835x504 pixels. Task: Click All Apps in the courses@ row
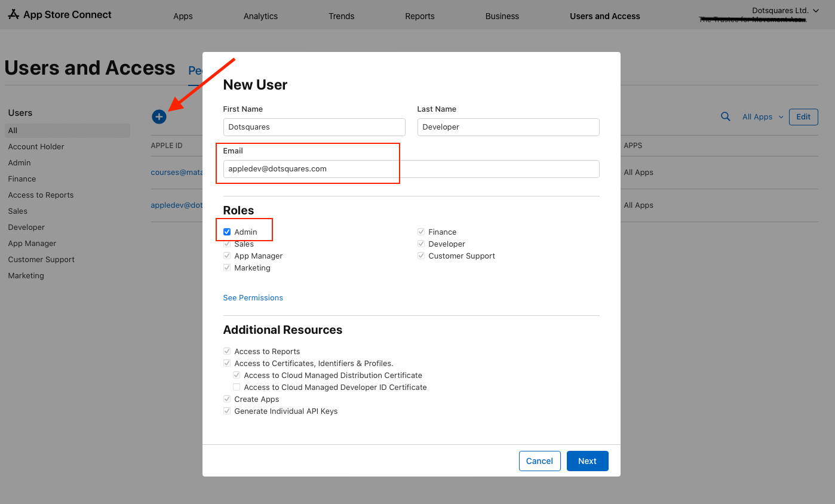638,173
